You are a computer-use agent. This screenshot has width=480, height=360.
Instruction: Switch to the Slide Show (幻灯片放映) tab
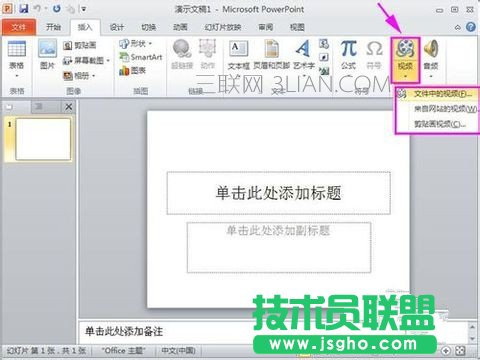tap(223, 27)
